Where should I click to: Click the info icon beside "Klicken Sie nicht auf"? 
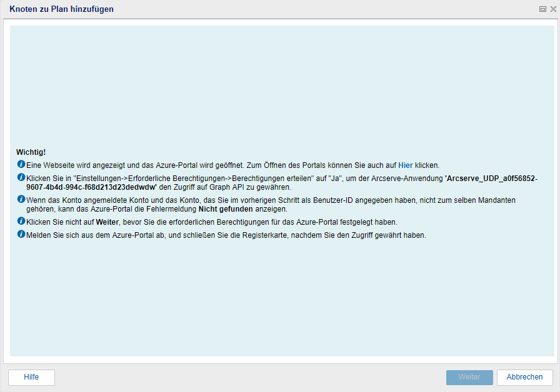point(21,222)
